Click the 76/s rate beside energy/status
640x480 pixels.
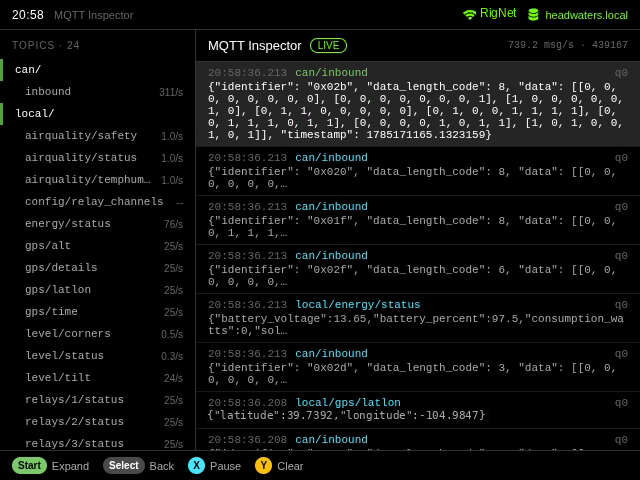click(173, 224)
